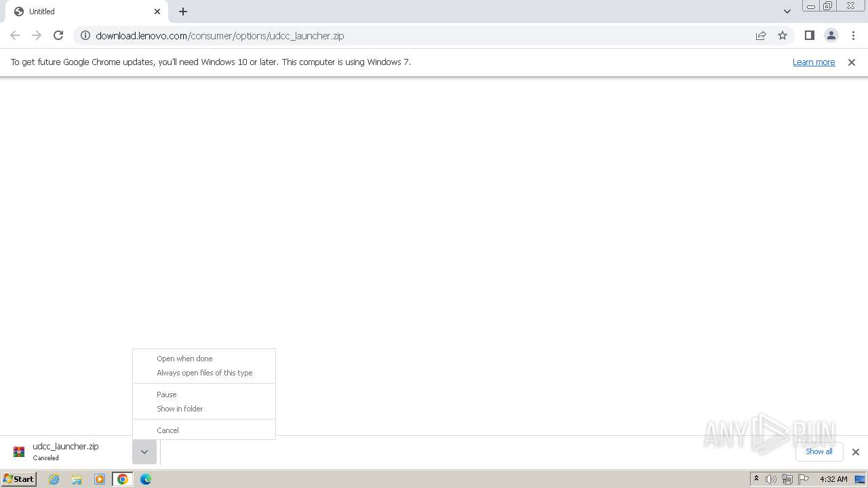
Task: Open the profile avatar menu
Action: coord(831,35)
